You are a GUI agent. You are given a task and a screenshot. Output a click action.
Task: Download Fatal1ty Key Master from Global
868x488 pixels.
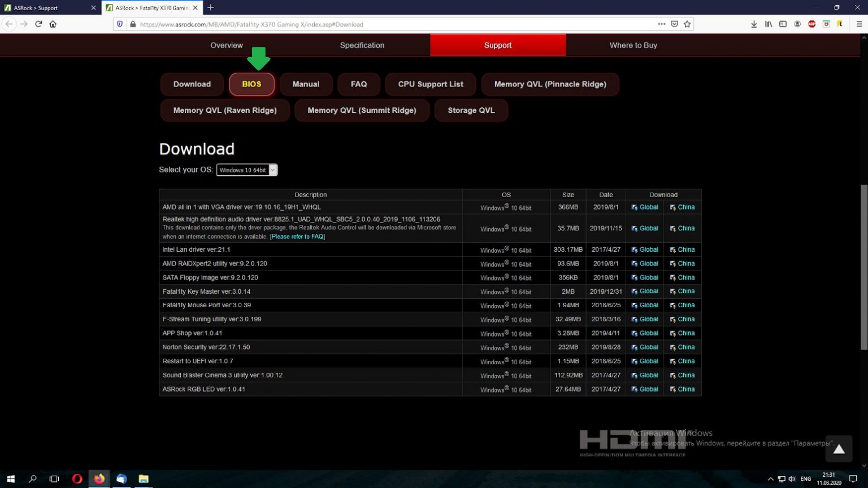[645, 291]
